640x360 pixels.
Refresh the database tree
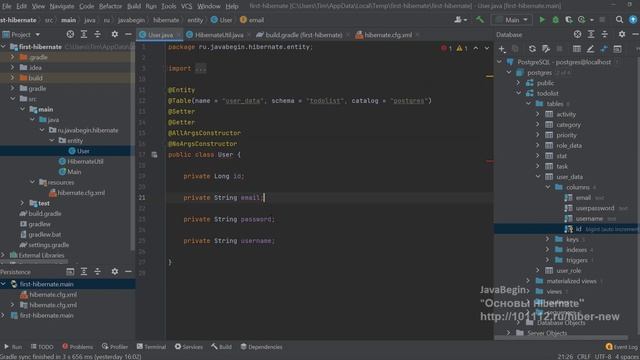tap(532, 49)
